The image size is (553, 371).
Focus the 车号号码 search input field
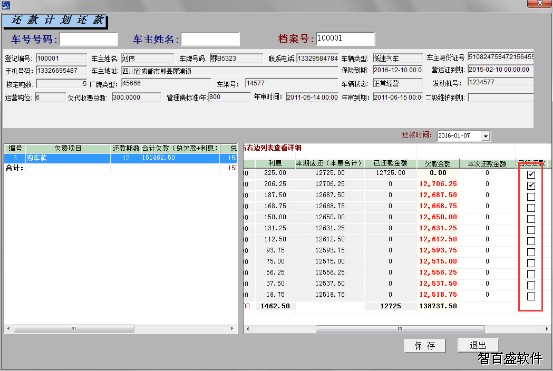pyautogui.click(x=89, y=39)
